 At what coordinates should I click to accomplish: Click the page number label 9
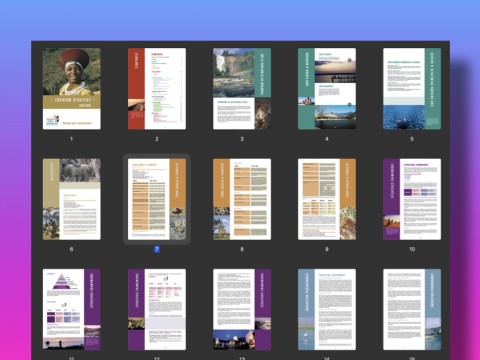pos(327,249)
